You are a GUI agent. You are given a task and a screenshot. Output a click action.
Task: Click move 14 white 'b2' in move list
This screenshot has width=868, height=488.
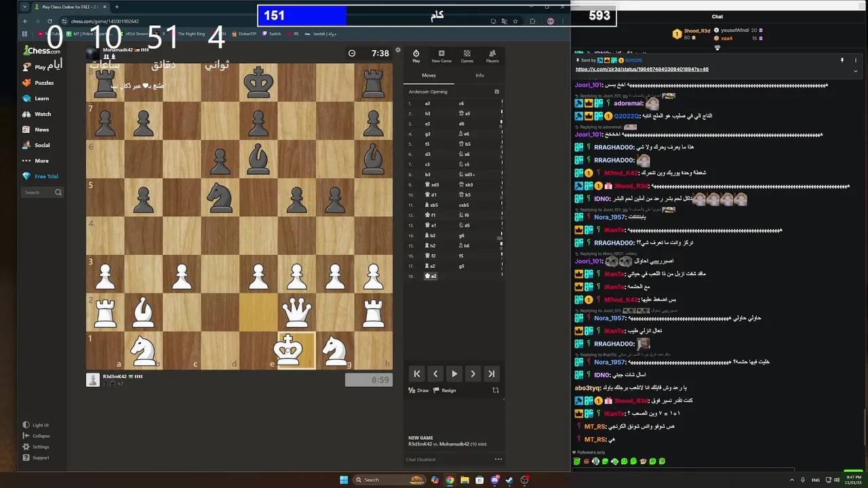[x=431, y=235]
